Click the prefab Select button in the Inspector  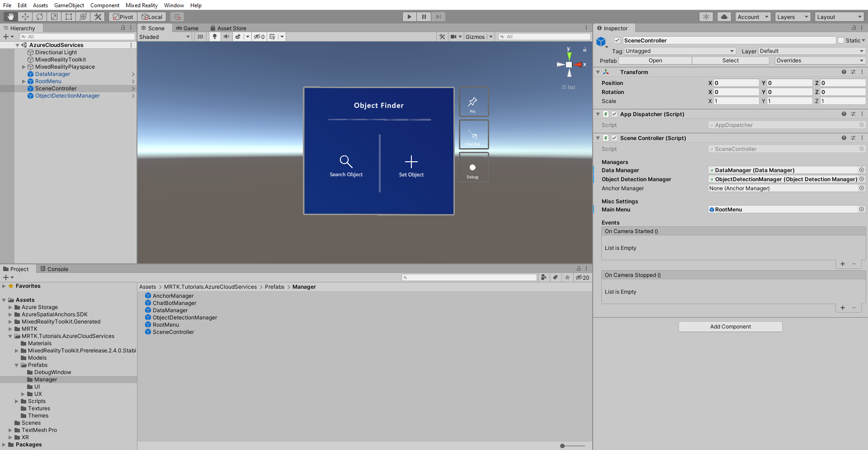(x=731, y=60)
